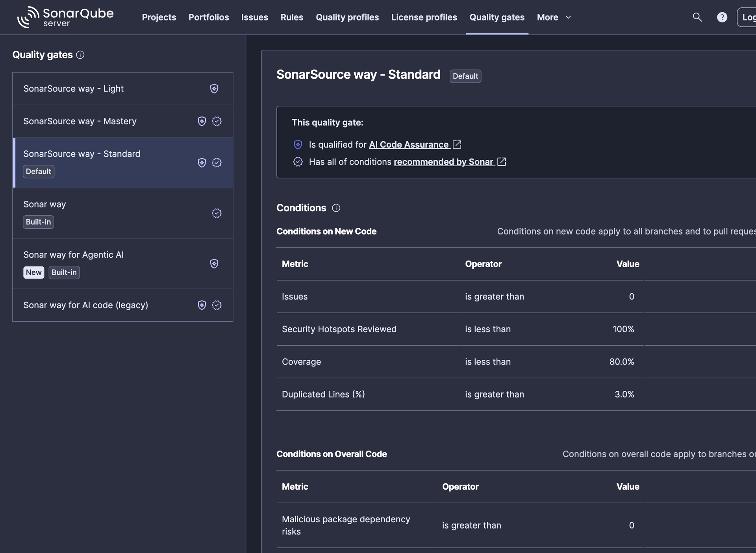Open the search magnifier icon
The height and width of the screenshot is (553, 756).
pos(697,17)
